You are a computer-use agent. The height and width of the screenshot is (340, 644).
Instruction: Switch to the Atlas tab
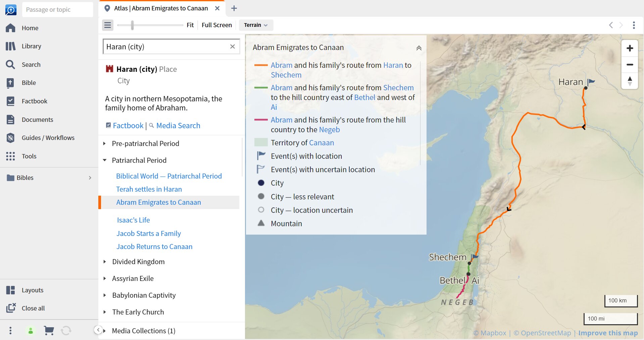[x=160, y=8]
